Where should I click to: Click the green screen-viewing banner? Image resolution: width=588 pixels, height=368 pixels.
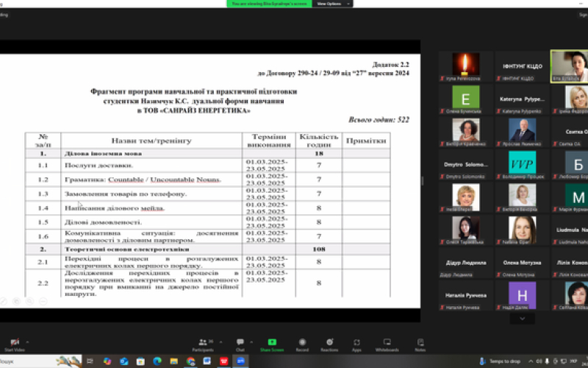(x=269, y=4)
